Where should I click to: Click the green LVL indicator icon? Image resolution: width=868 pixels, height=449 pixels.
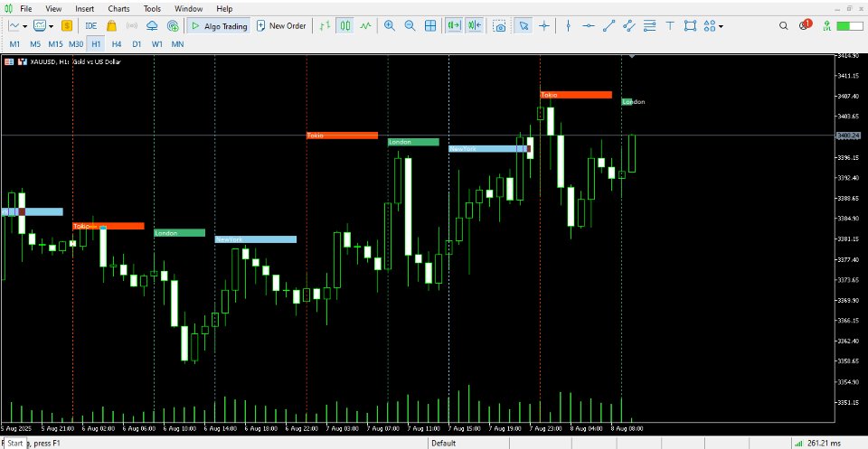pyautogui.click(x=827, y=25)
